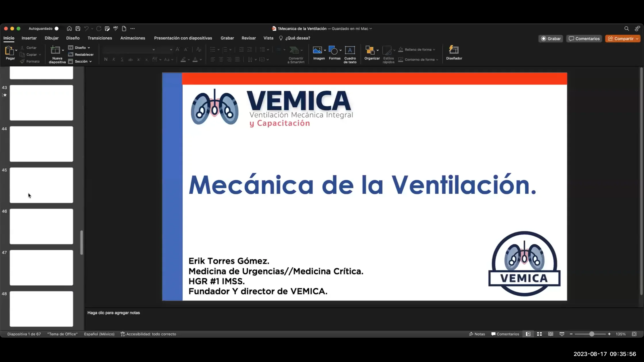Toggle Notas pane in status bar
Image resolution: width=644 pixels, height=362 pixels.
coord(477,334)
